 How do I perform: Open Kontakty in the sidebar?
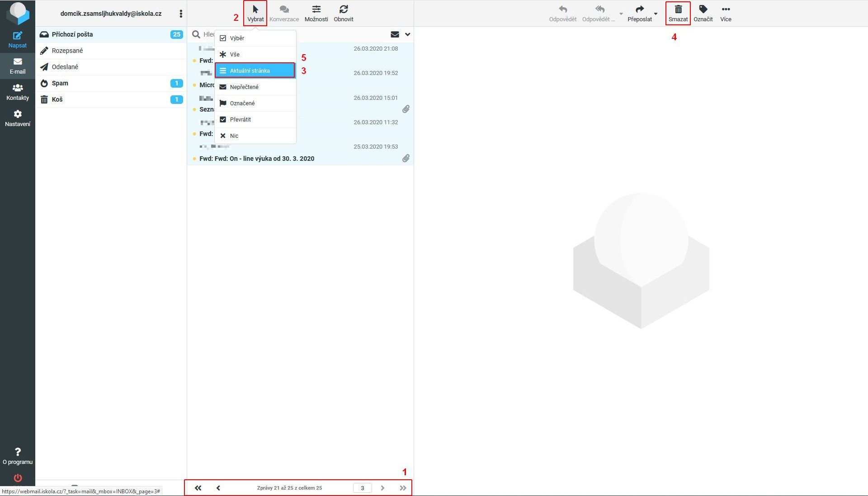[x=17, y=92]
